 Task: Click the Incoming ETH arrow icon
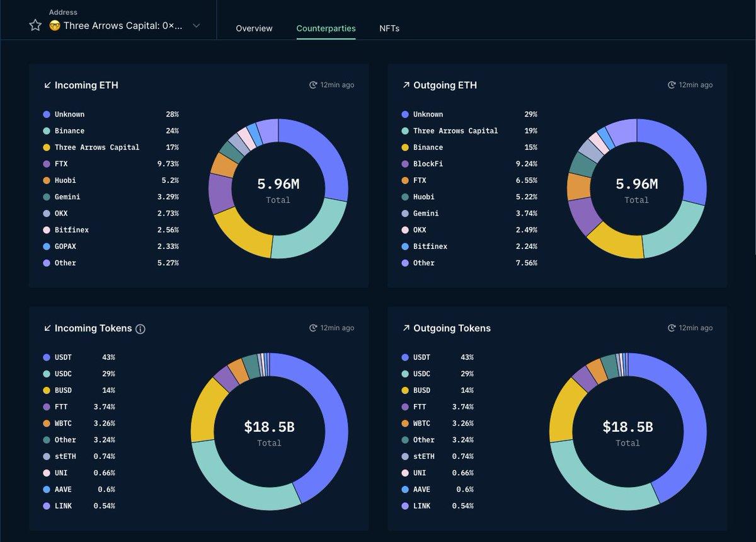click(x=47, y=85)
